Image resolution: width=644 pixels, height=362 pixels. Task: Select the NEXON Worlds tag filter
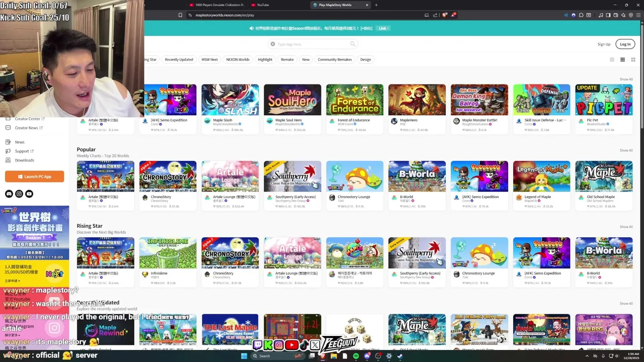237,59
